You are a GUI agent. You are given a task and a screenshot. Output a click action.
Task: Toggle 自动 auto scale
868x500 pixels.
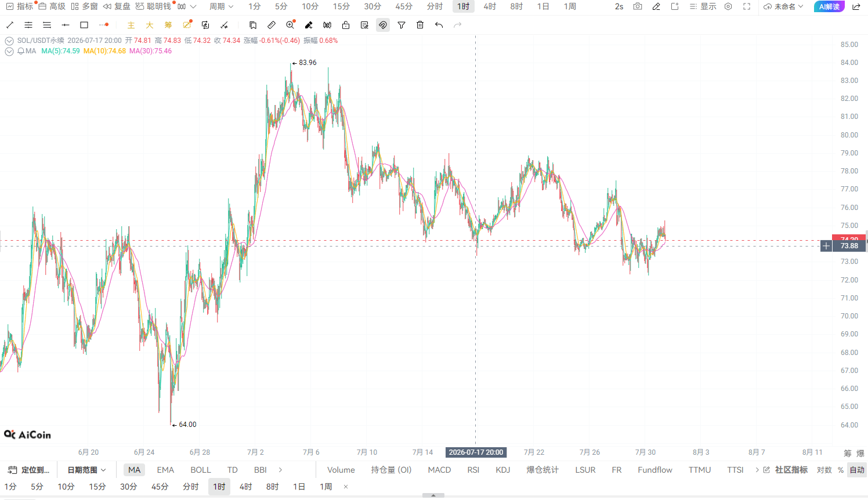(x=857, y=470)
